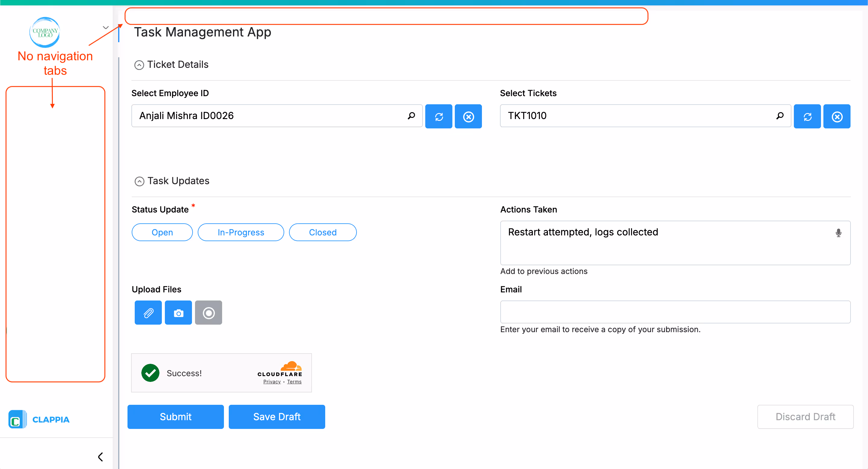The image size is (868, 469).
Task: Click Submit to send the form
Action: (x=175, y=417)
